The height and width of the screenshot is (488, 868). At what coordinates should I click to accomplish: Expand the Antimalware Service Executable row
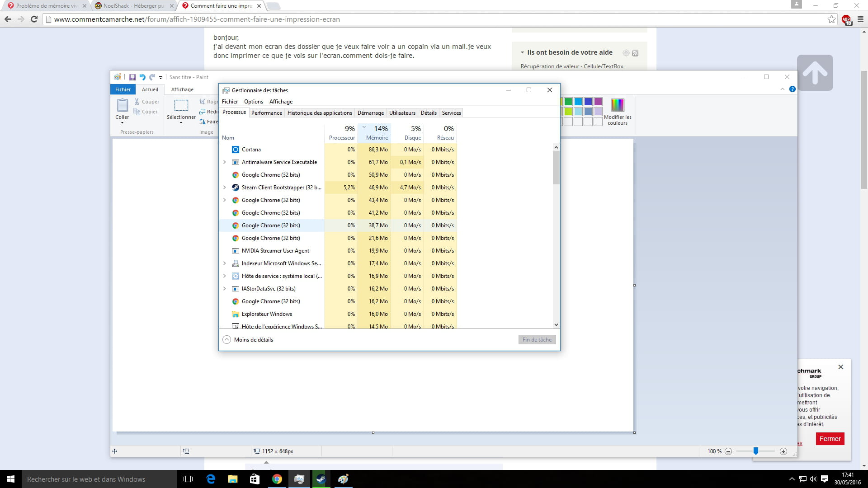[225, 162]
